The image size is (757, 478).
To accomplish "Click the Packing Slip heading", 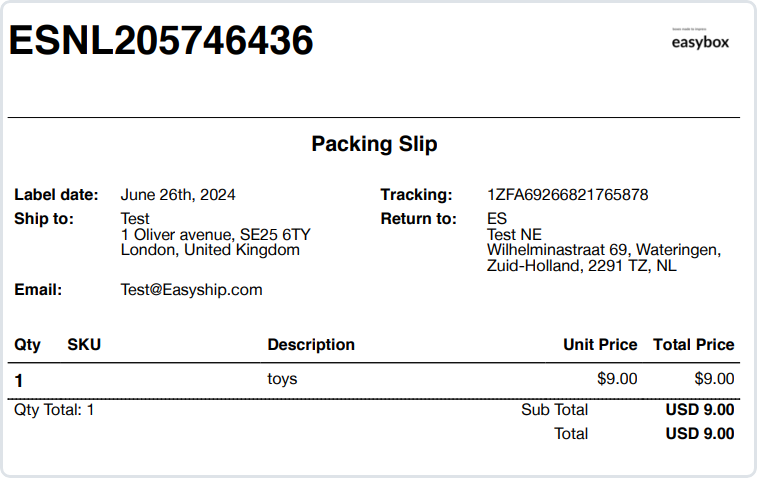I will [374, 144].
